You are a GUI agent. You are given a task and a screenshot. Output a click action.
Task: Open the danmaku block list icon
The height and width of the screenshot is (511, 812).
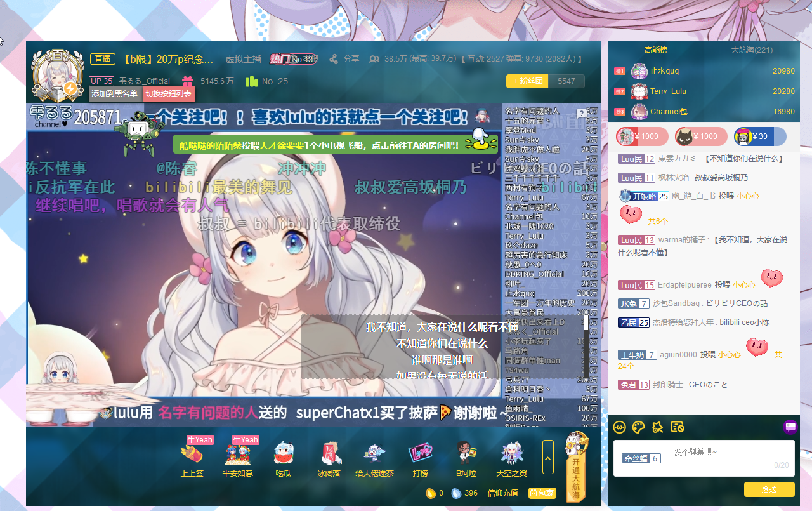pyautogui.click(x=678, y=427)
